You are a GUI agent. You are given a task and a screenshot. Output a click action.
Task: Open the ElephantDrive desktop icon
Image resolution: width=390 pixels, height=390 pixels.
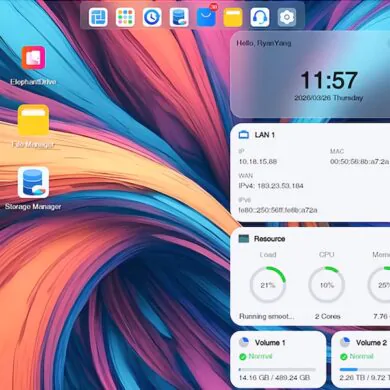coord(33,58)
